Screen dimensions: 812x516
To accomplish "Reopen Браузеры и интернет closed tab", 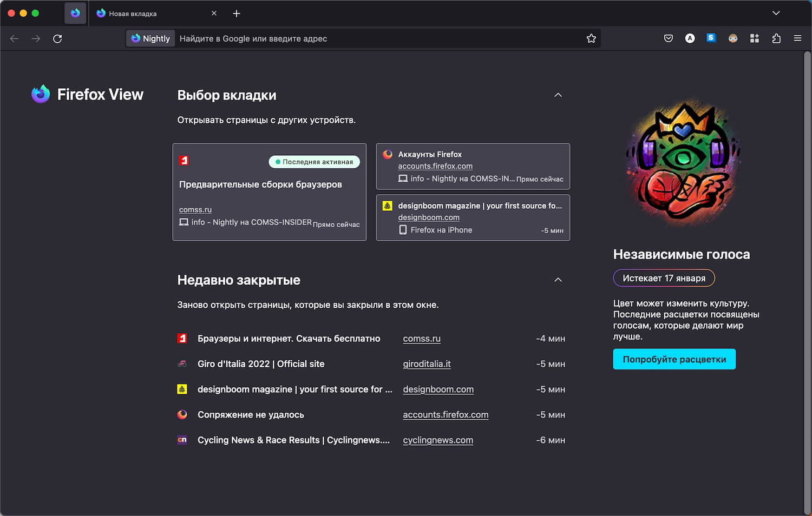I will (371, 339).
